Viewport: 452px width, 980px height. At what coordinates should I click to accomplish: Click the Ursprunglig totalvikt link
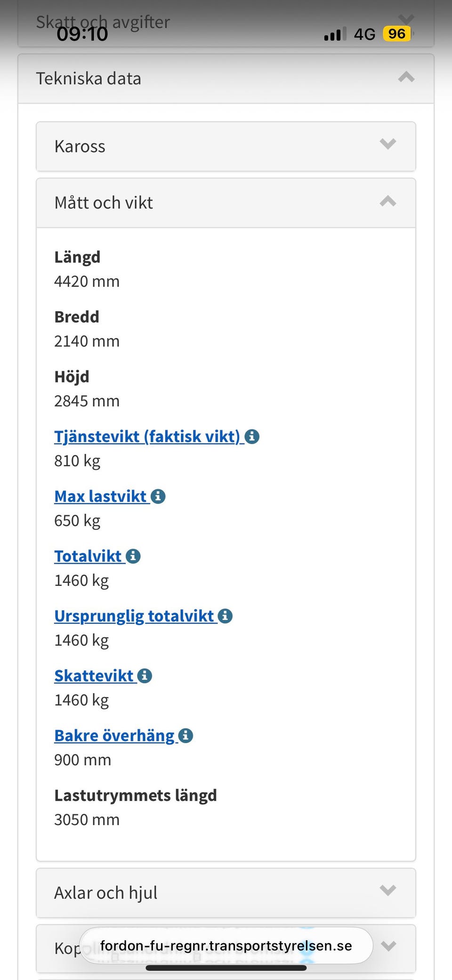pos(134,616)
